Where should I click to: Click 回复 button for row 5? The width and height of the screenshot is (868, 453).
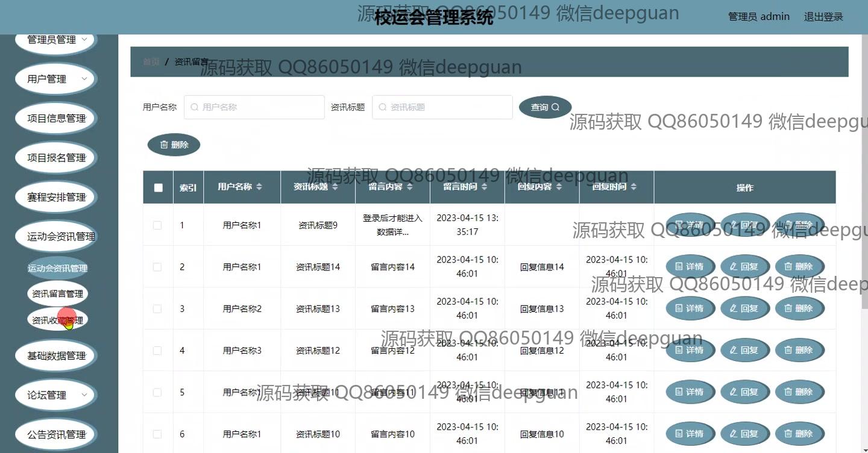click(744, 392)
